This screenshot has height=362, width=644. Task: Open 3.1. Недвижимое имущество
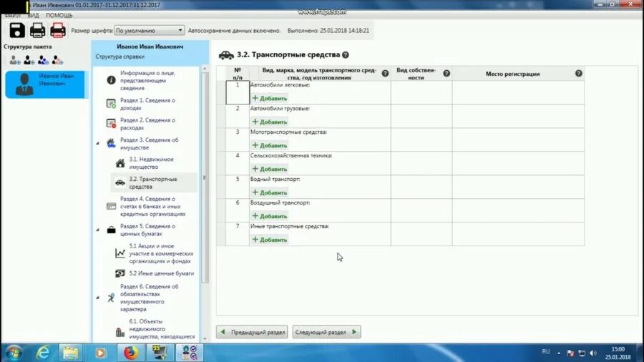coord(151,163)
